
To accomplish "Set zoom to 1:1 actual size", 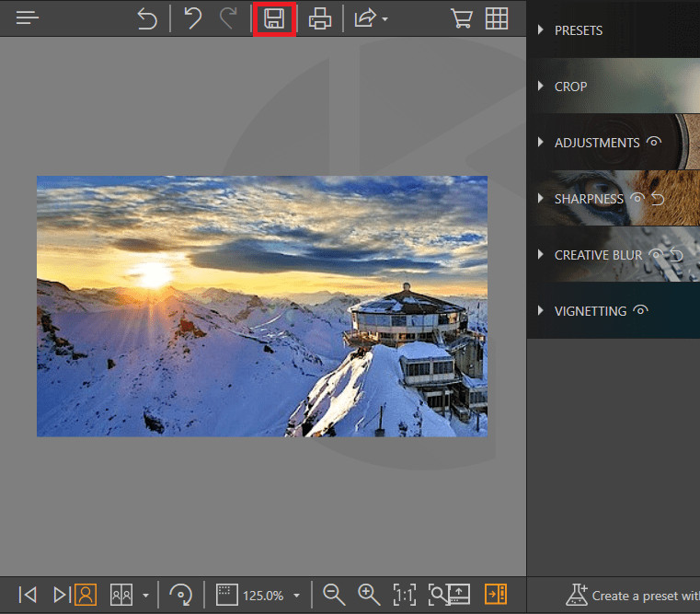I will point(404,595).
